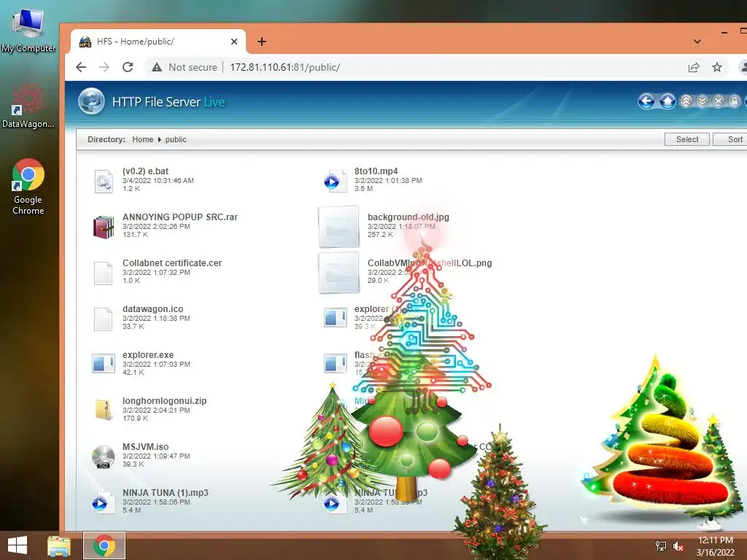Open DataWagon desktop shortcut

pos(28,106)
